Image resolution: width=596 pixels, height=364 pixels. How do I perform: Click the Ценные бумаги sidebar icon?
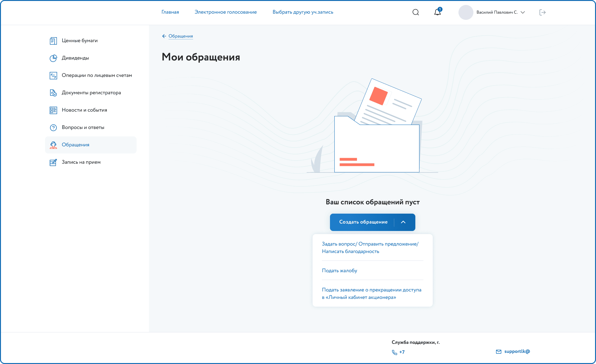(x=53, y=41)
